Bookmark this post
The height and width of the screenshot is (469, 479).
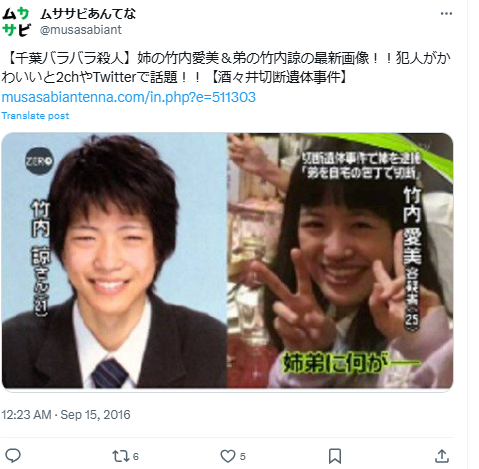tap(335, 456)
